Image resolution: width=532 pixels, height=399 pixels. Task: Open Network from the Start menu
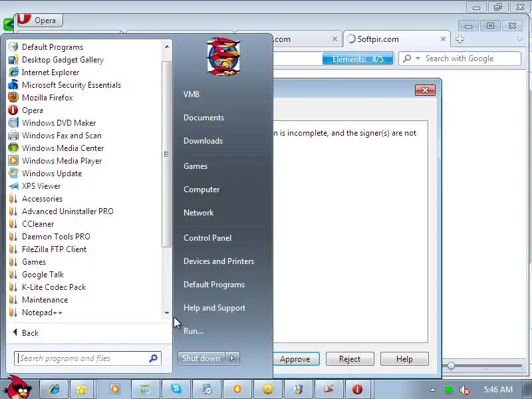[x=198, y=213]
